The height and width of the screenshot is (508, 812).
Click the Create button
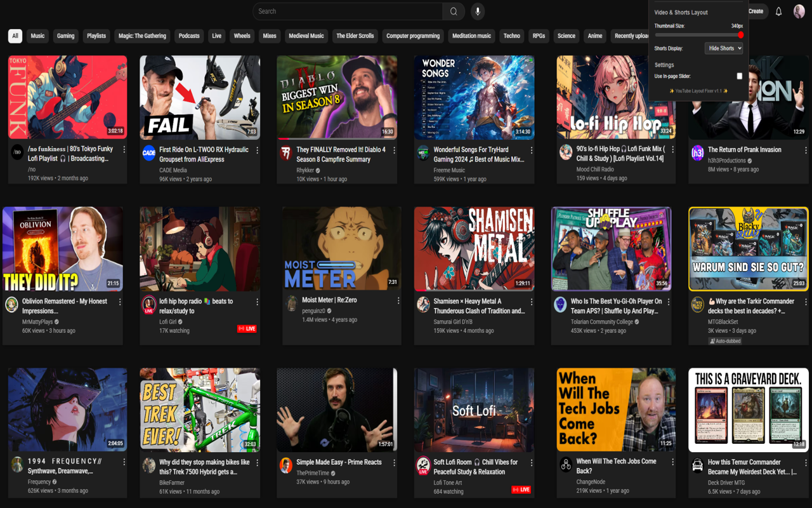(756, 11)
